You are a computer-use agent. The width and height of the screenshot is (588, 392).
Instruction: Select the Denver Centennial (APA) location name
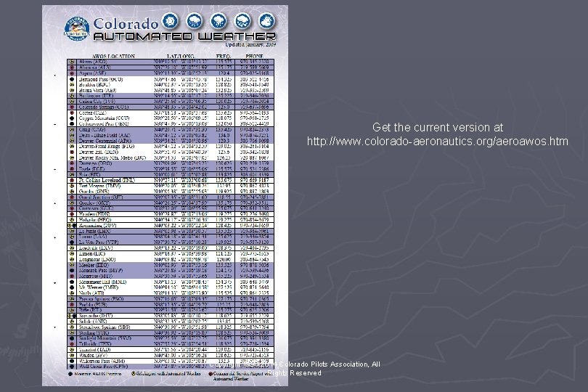(105, 141)
